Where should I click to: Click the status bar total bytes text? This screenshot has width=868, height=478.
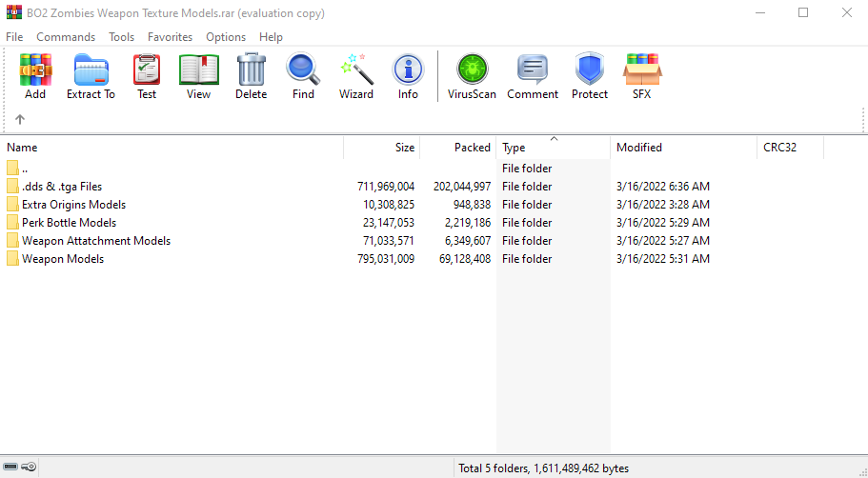(x=544, y=468)
